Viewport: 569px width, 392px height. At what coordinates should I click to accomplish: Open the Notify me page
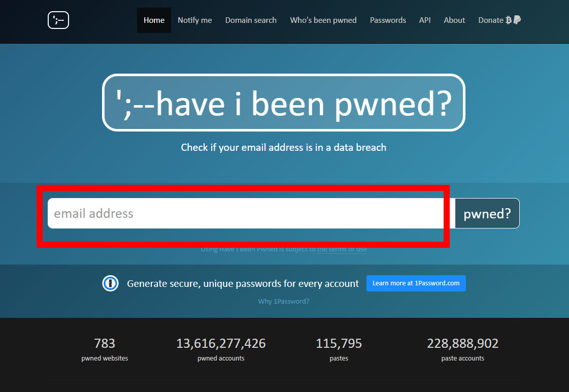[x=195, y=20]
